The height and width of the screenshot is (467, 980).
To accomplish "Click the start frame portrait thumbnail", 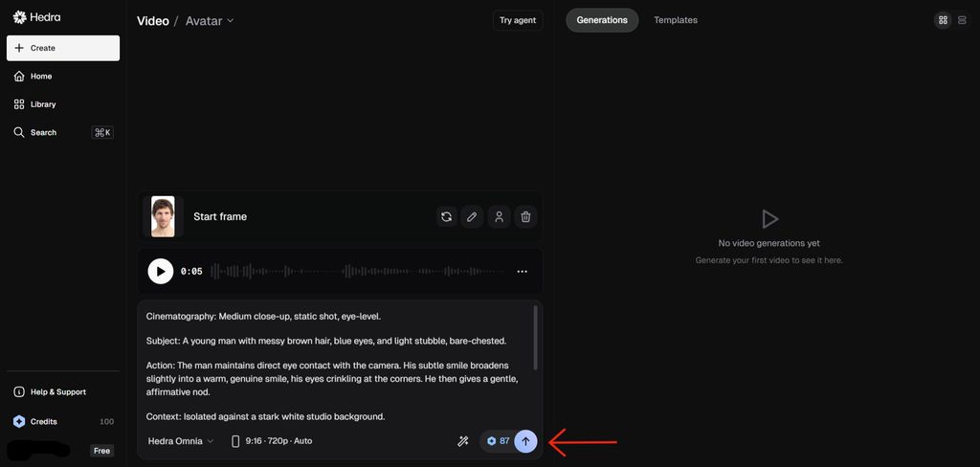I will pyautogui.click(x=163, y=217).
